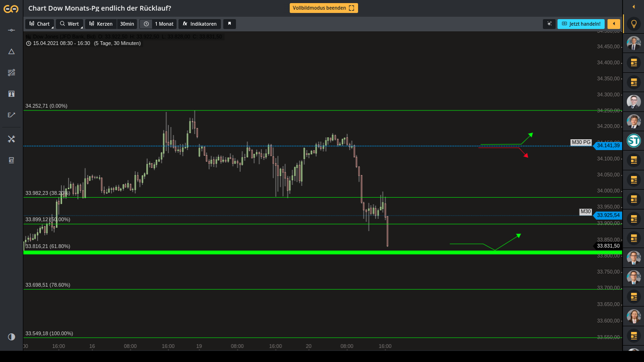This screenshot has width=644, height=362.
Task: Click the blue 33.925,54 price tag
Action: coord(608,215)
